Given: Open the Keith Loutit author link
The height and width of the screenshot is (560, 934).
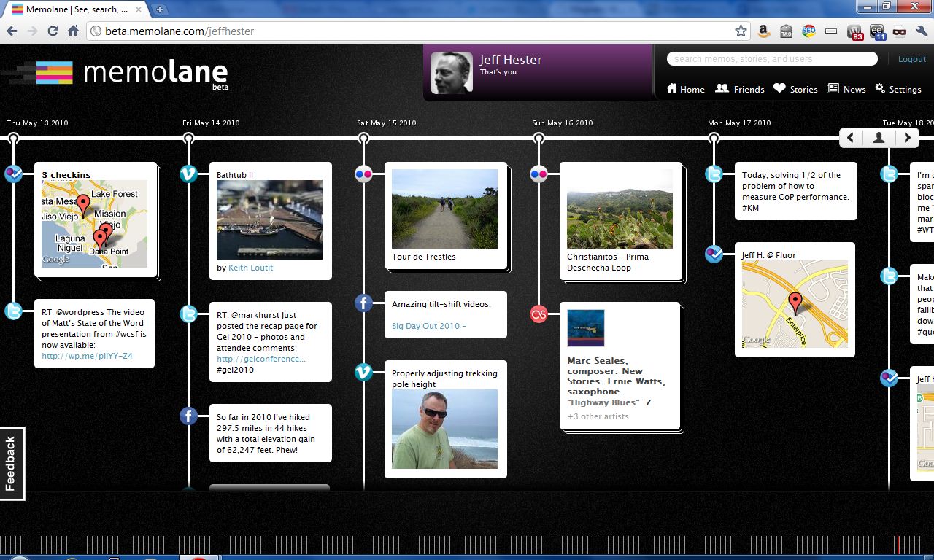Looking at the screenshot, I should (250, 268).
